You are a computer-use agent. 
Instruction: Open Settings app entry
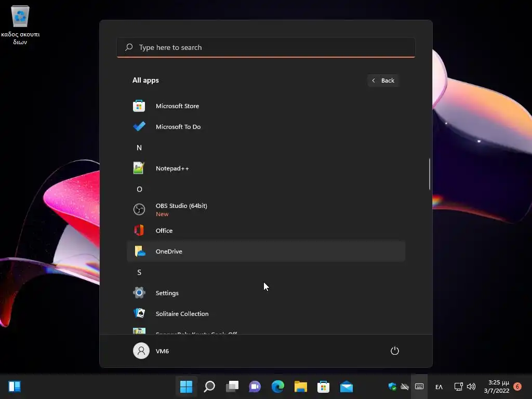coord(266,293)
